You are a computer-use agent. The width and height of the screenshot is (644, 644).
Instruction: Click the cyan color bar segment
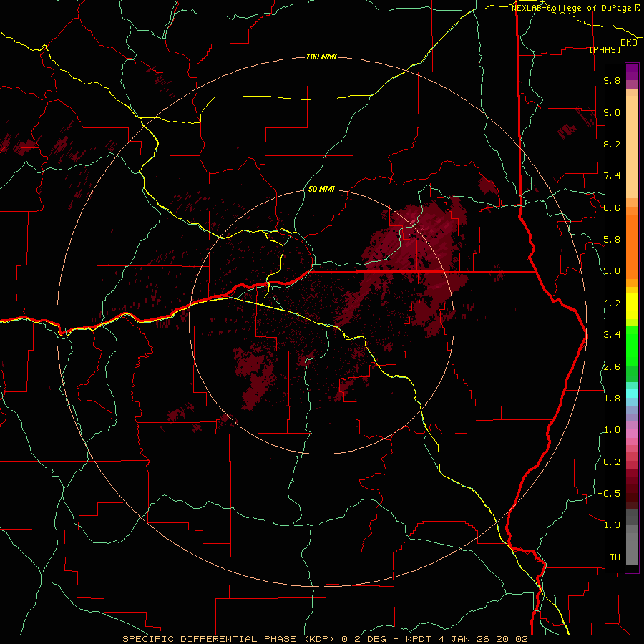pos(632,394)
